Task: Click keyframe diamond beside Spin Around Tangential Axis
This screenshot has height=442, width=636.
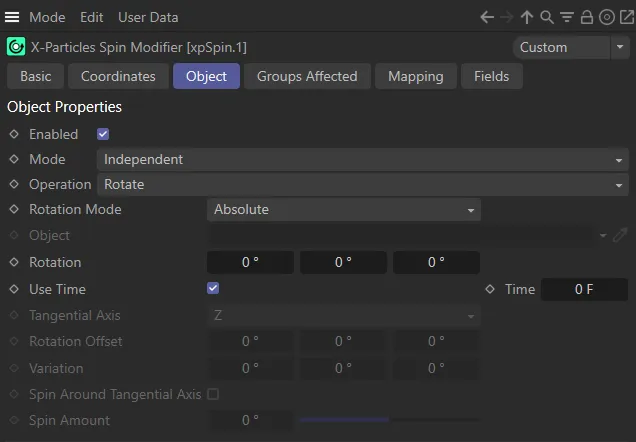Action: point(14,394)
